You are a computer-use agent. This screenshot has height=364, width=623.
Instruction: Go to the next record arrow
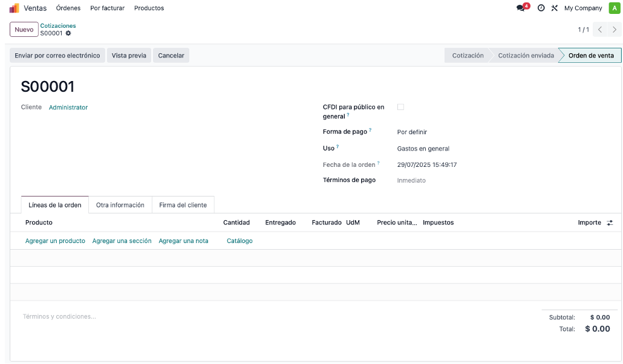click(615, 30)
